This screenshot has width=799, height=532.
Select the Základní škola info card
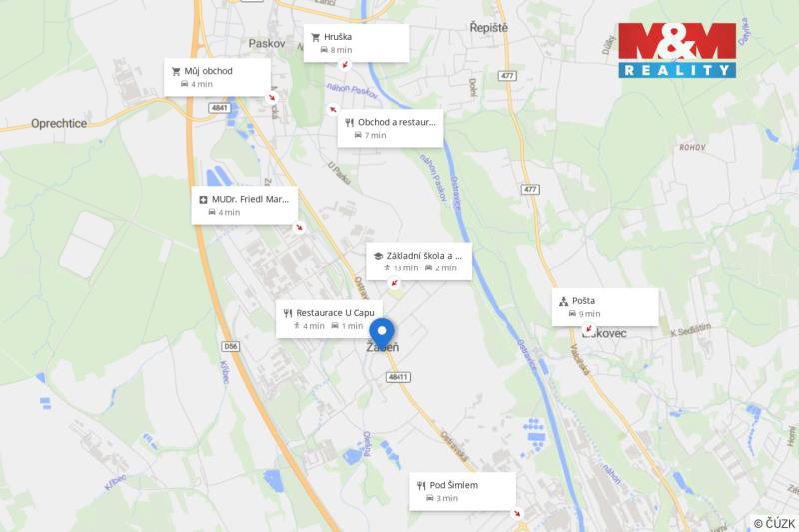tap(418, 262)
